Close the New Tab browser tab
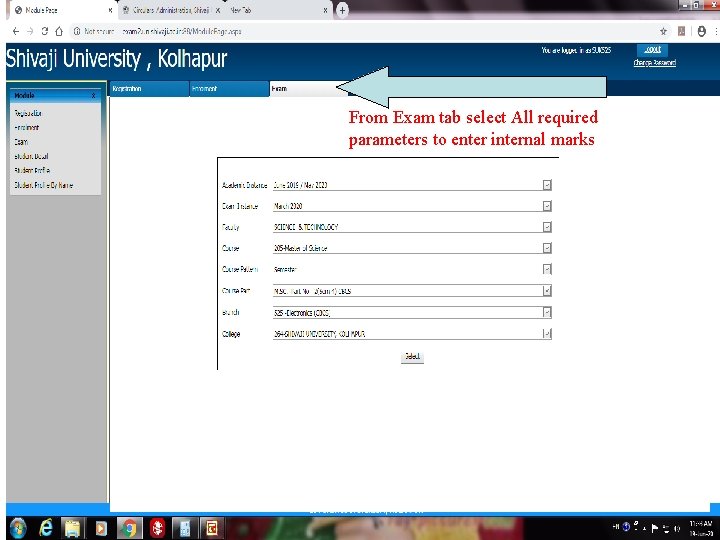Image resolution: width=720 pixels, height=540 pixels. click(325, 10)
